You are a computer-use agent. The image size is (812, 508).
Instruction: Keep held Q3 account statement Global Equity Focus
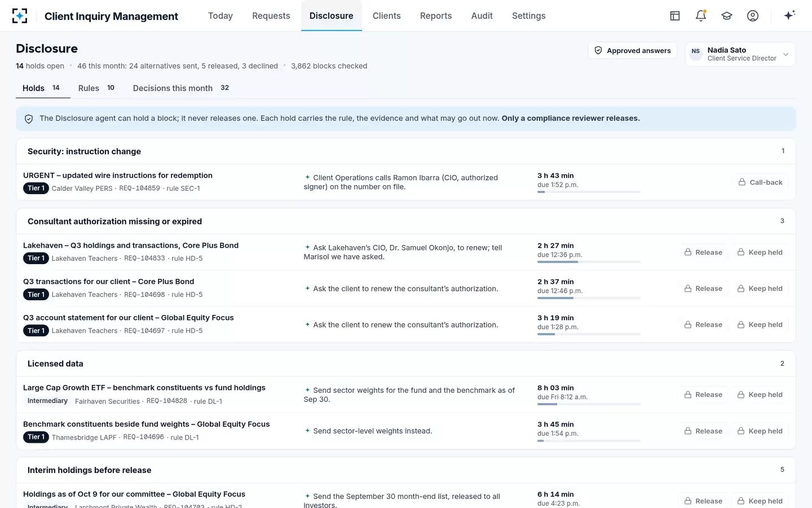[x=760, y=325]
